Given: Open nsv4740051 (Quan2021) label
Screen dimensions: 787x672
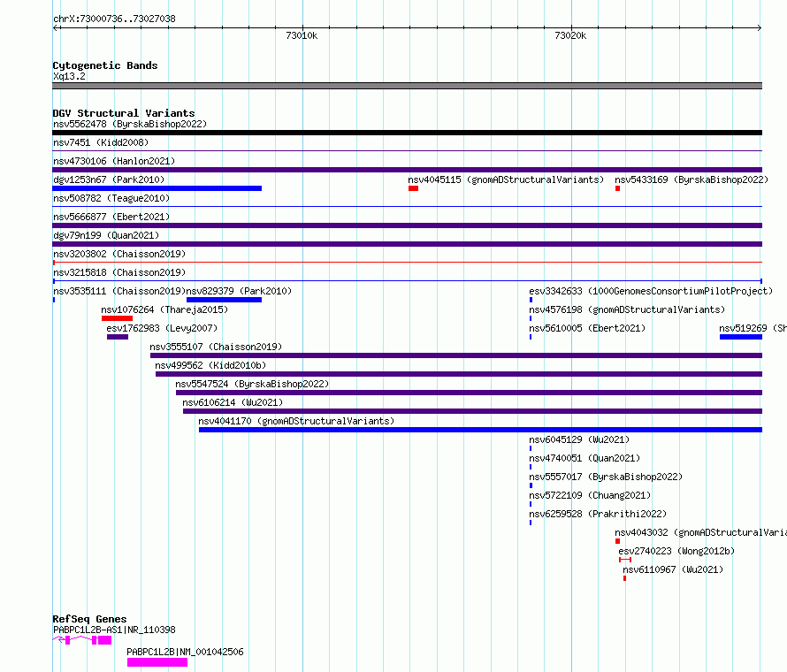Looking at the screenshot, I should [585, 458].
